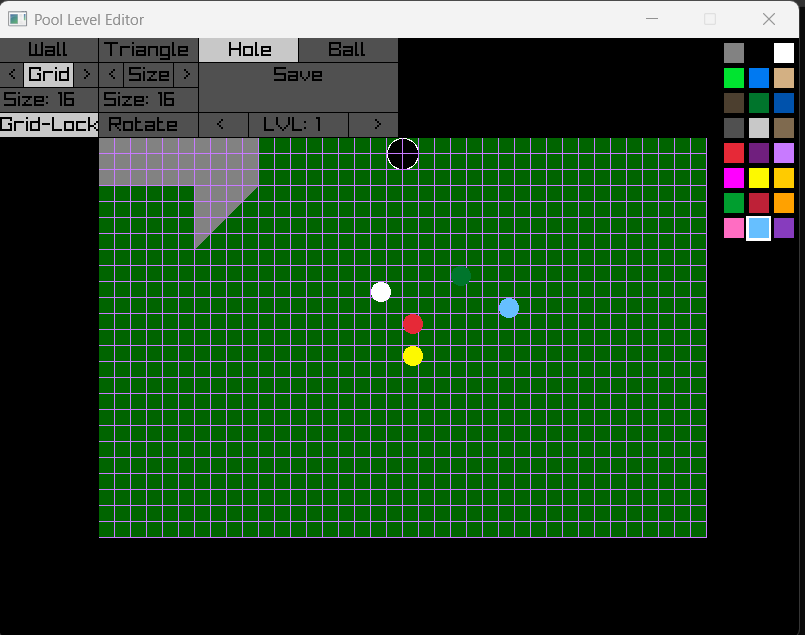This screenshot has width=805, height=635.
Task: Click the Pool Level Editor app icon
Action: [17, 19]
